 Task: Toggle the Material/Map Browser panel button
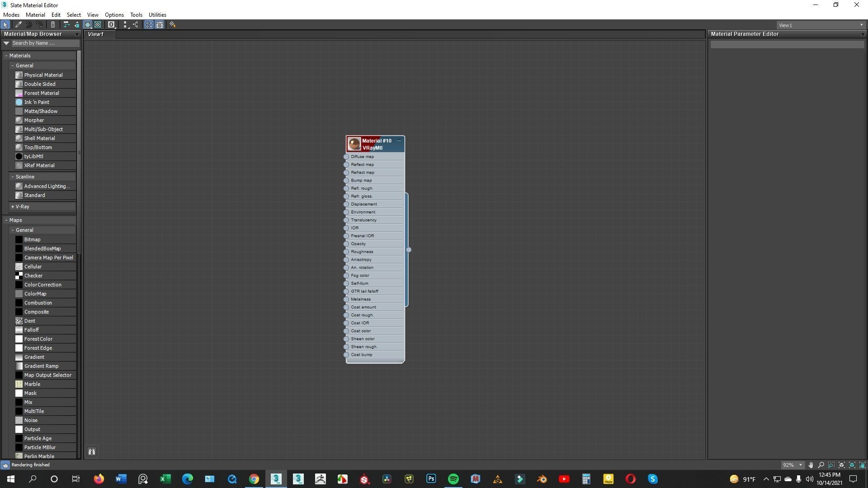149,25
